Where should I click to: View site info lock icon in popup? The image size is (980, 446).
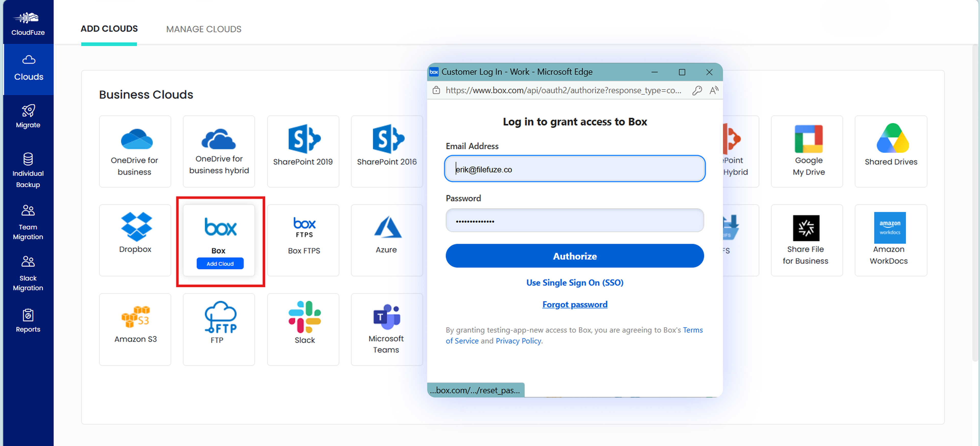pos(436,90)
